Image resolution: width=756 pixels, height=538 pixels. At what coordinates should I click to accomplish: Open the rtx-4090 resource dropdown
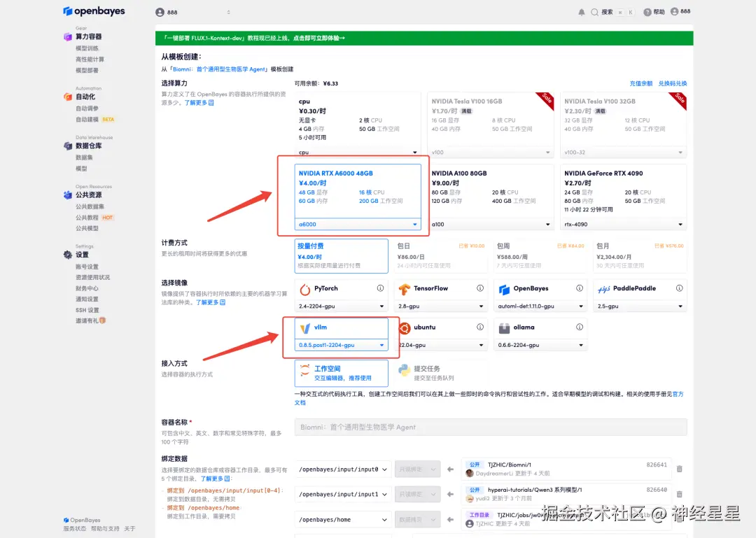(x=624, y=224)
